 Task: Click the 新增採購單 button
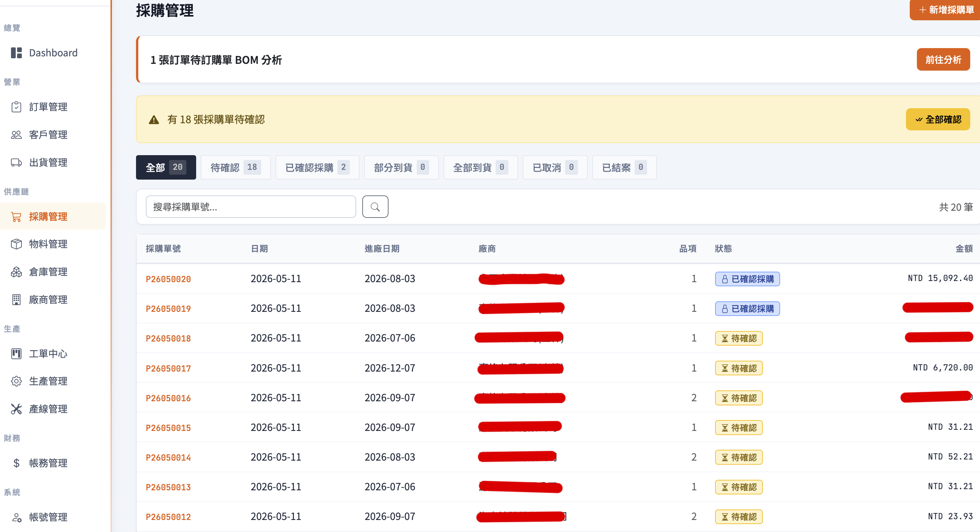(x=945, y=10)
